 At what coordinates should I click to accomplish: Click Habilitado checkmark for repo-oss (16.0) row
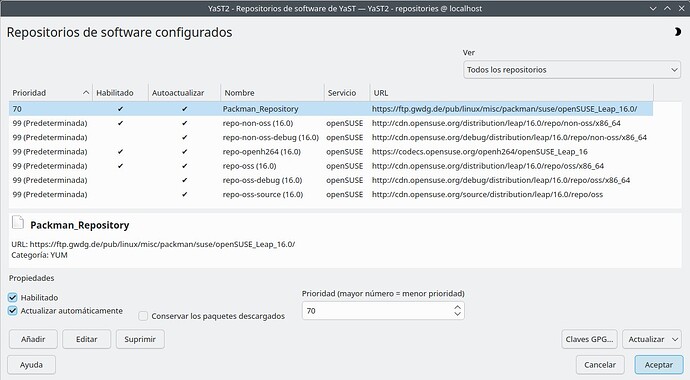120,166
